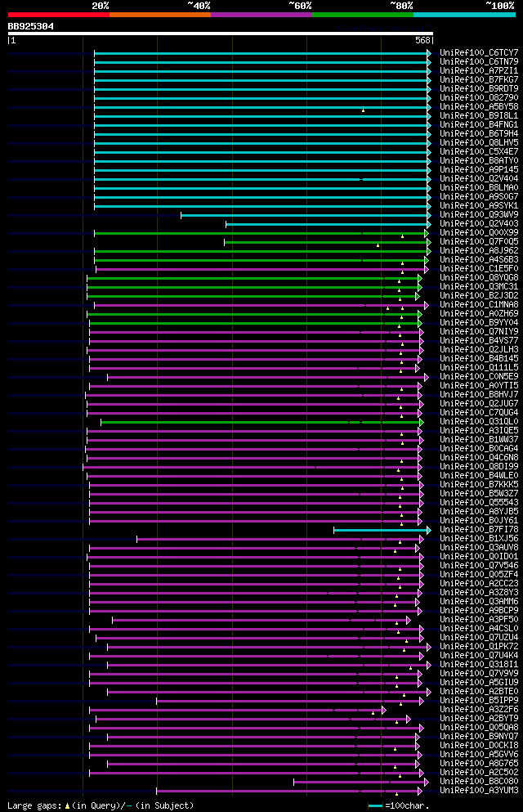The height and width of the screenshot is (812, 523).
Task: Open hit UniRef100_B7FKG7
Action: click(479, 80)
